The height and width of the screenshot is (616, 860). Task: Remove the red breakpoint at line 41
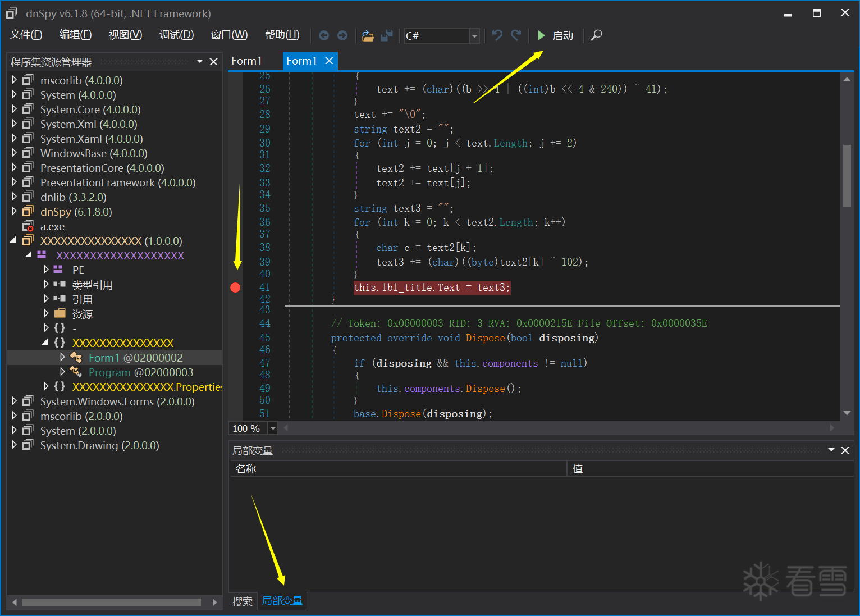235,288
